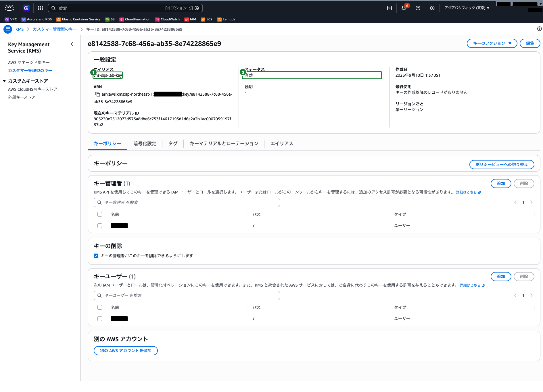
Task: Go to next page of key administrators
Action: (x=532, y=202)
